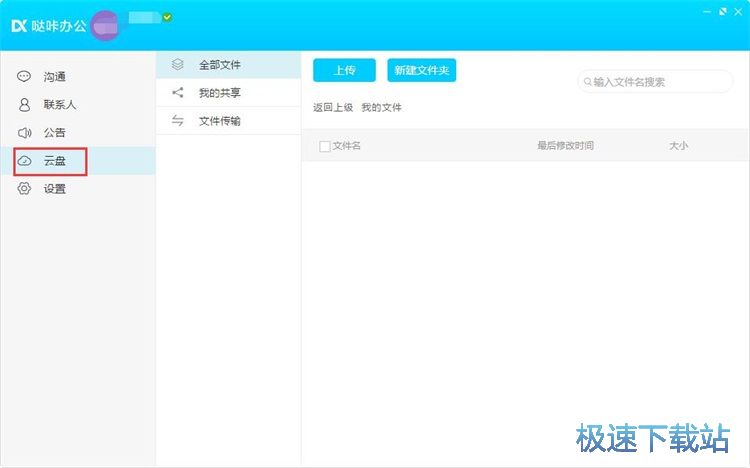
Task: Click the 返回上级 link
Action: 333,108
